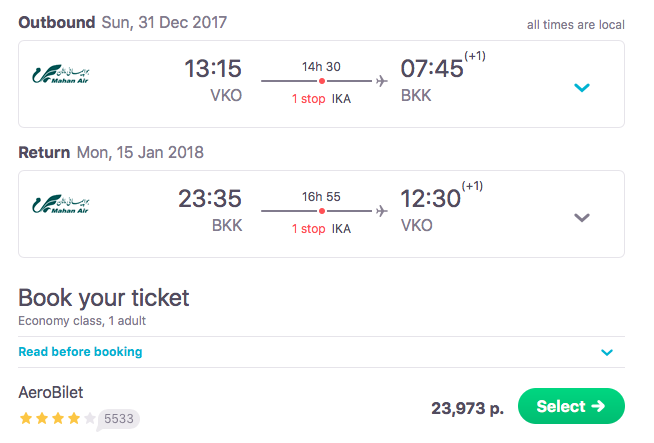Click the airplane icon on return route line
Viewport: 654px width, 443px height.
[381, 211]
